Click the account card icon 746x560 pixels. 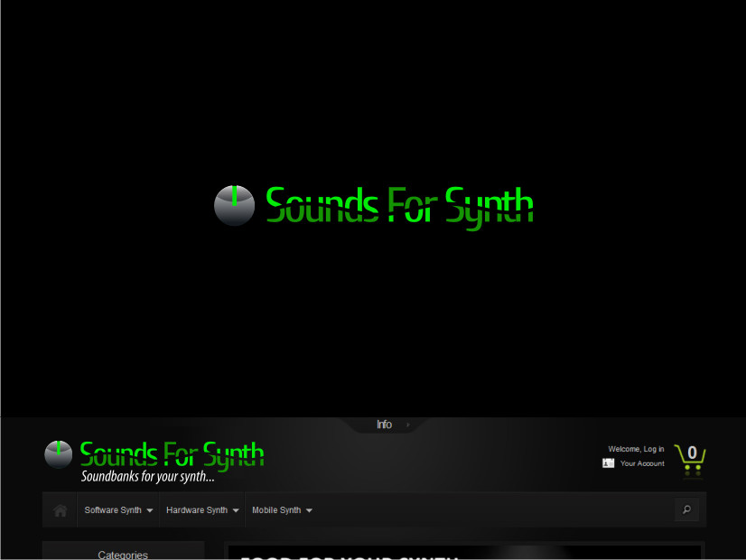click(608, 463)
